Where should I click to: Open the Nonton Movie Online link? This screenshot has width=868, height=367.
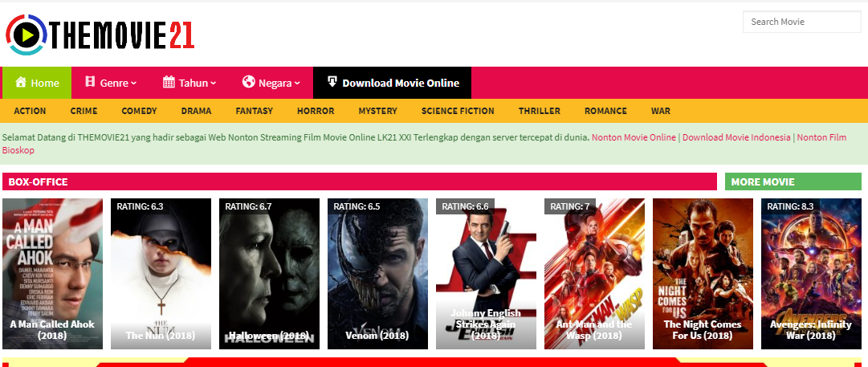tap(634, 137)
